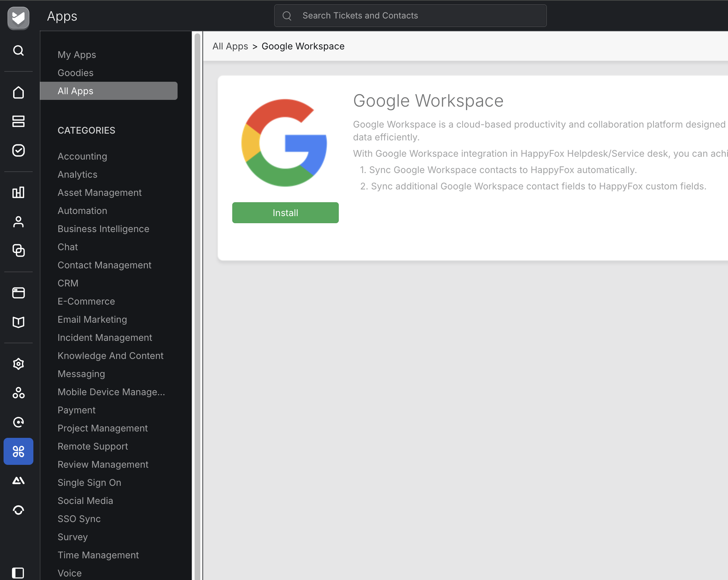
Task: Select the E-Commerce category
Action: (x=86, y=301)
